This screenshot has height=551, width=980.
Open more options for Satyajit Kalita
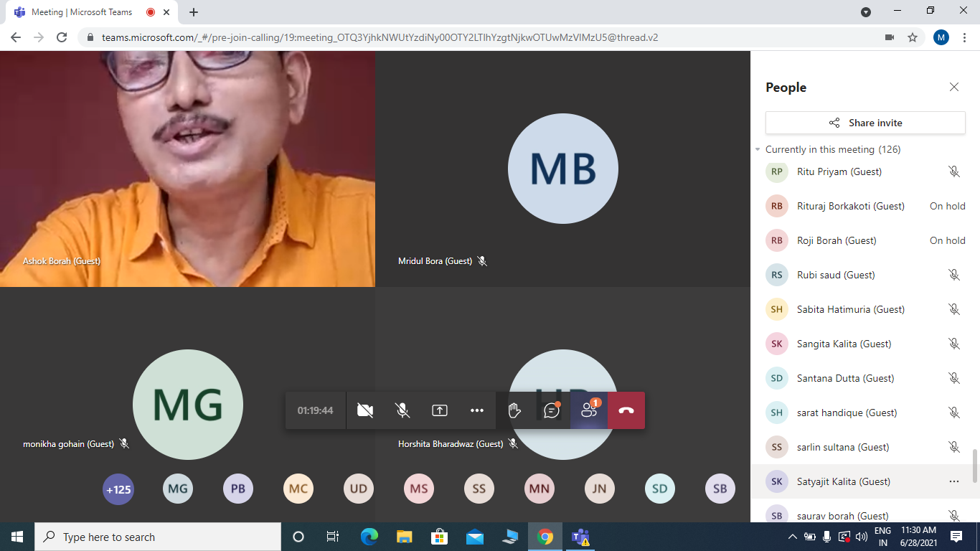click(x=954, y=481)
